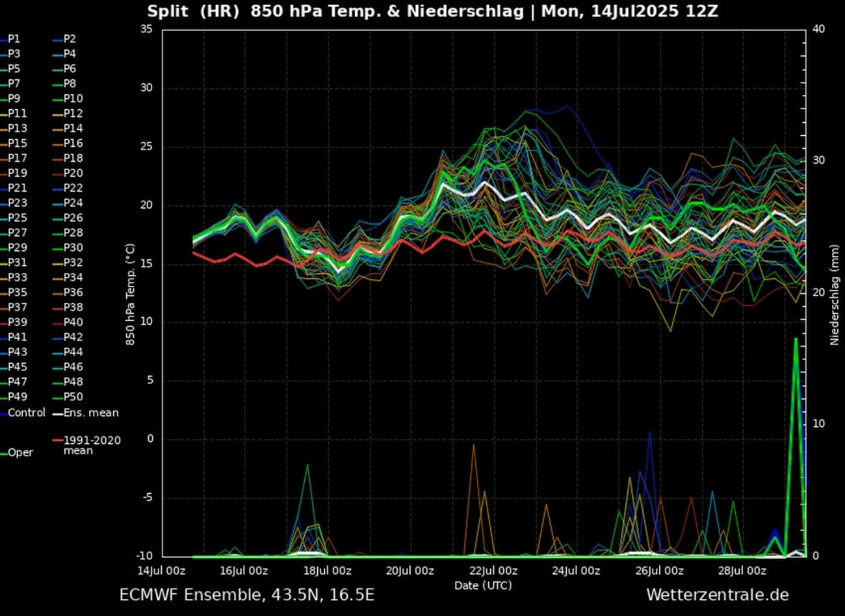This screenshot has height=616, width=845.
Task: Click the Control legend entry
Action: coord(25,413)
